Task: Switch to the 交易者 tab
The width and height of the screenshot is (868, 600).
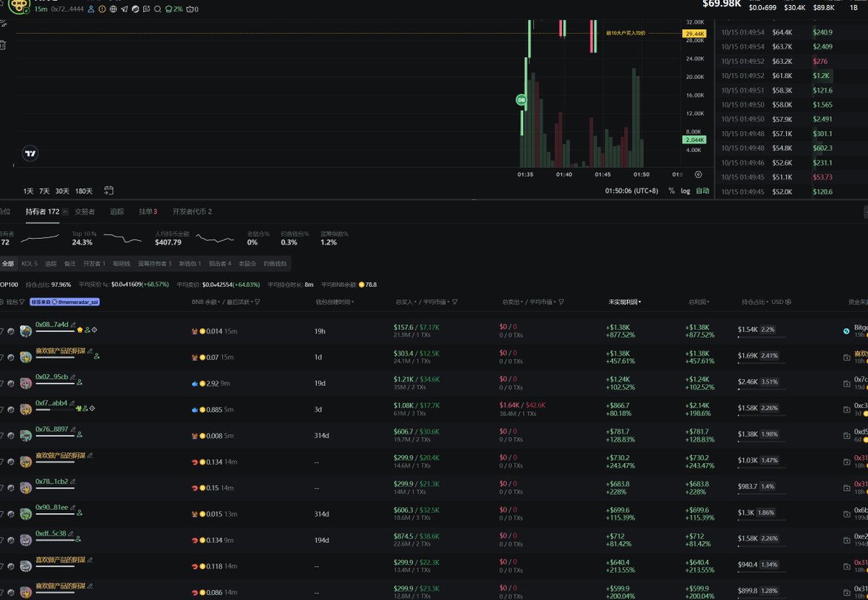Action: click(85, 212)
